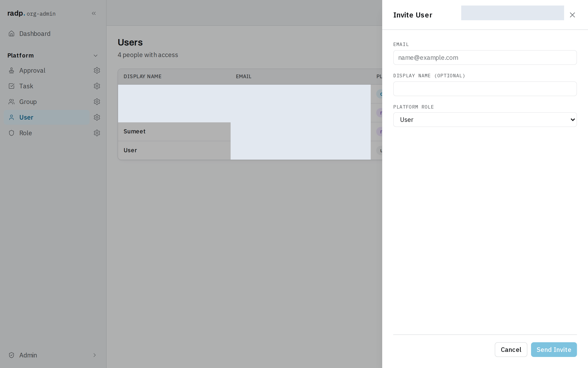
Task: Focus the Display Name optional field
Action: (485, 89)
